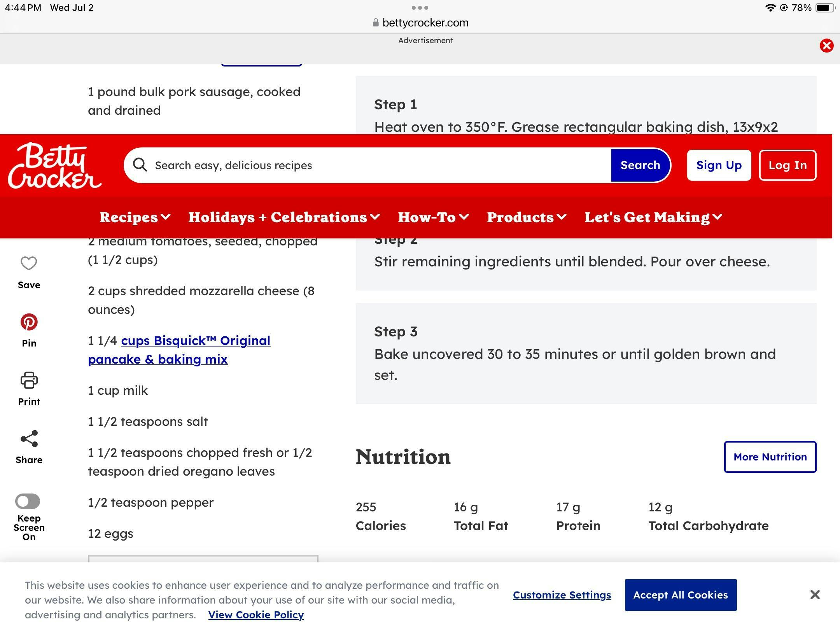The image size is (840, 630).
Task: Click the Advertisement label
Action: (x=425, y=40)
